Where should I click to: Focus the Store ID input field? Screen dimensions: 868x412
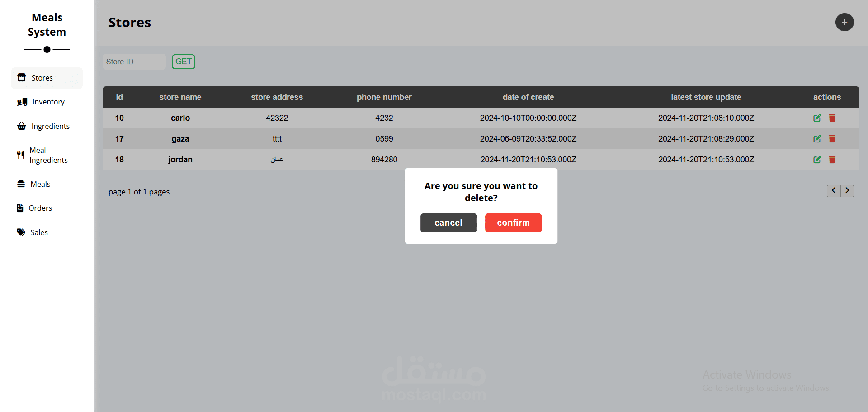point(134,62)
